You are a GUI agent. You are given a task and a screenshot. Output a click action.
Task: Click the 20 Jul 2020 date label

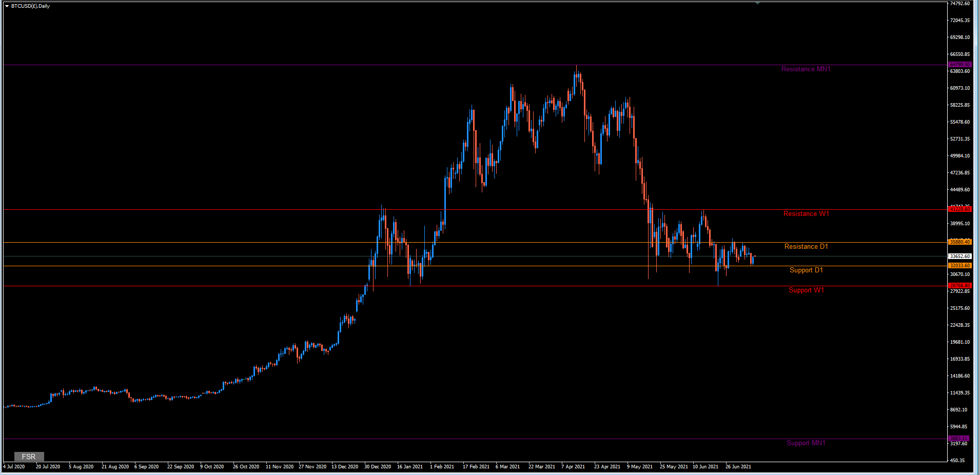click(x=48, y=467)
